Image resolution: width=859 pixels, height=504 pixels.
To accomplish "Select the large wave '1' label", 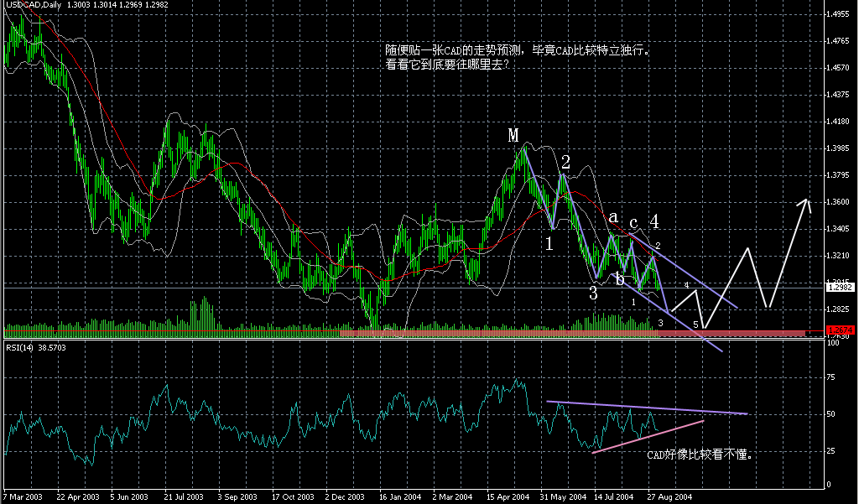I will coord(549,244).
